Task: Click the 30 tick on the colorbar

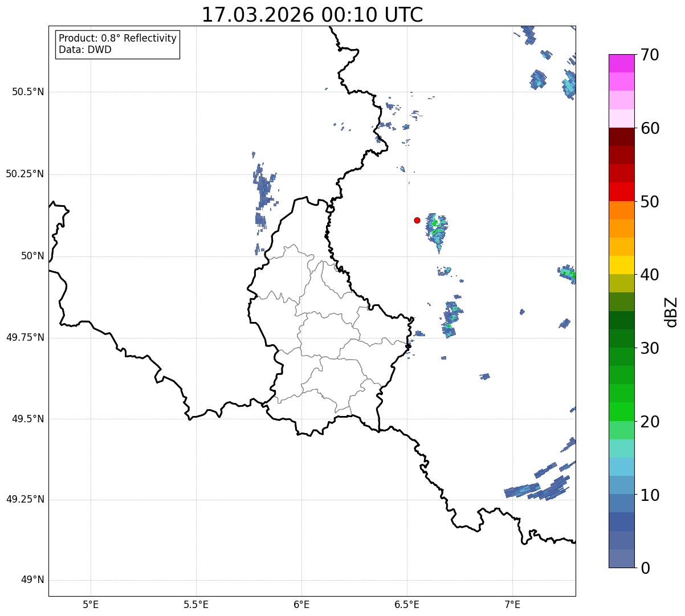Action: pos(650,348)
